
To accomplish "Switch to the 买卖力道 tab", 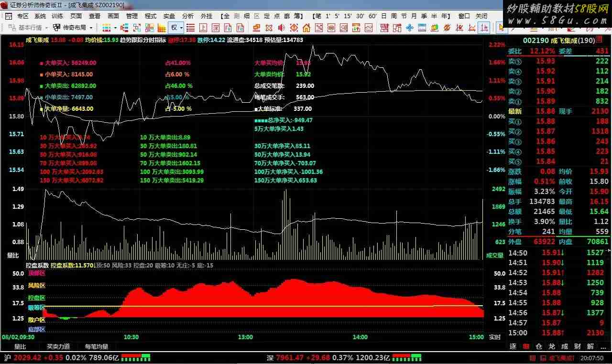I will pos(58,346).
